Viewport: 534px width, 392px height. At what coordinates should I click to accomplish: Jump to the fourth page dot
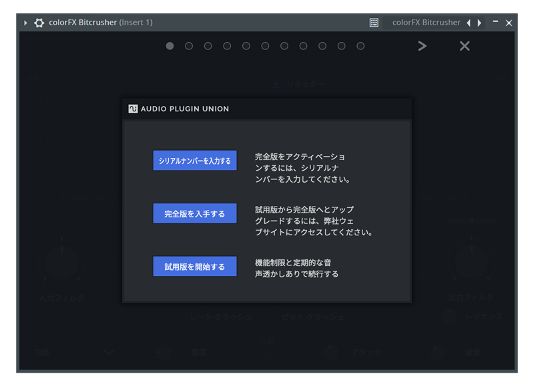coord(227,46)
